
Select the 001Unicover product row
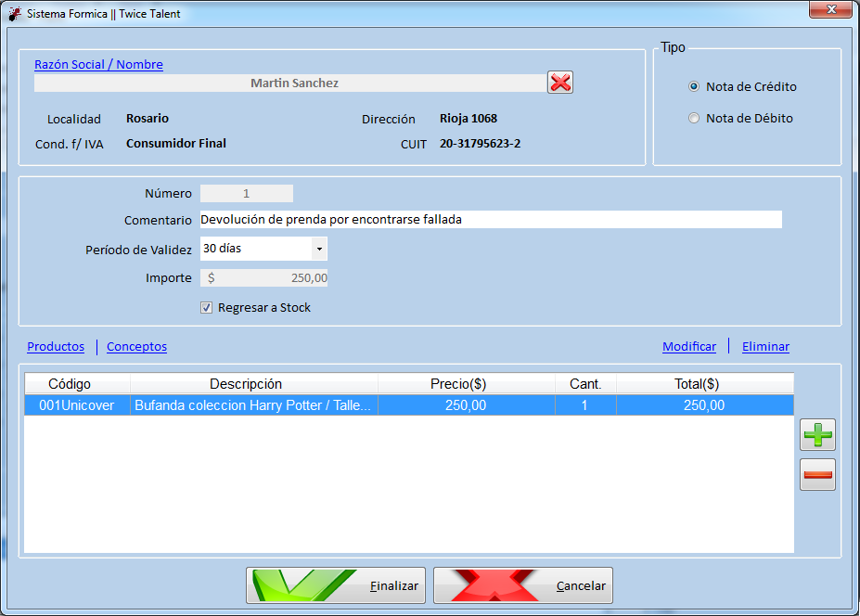(409, 405)
